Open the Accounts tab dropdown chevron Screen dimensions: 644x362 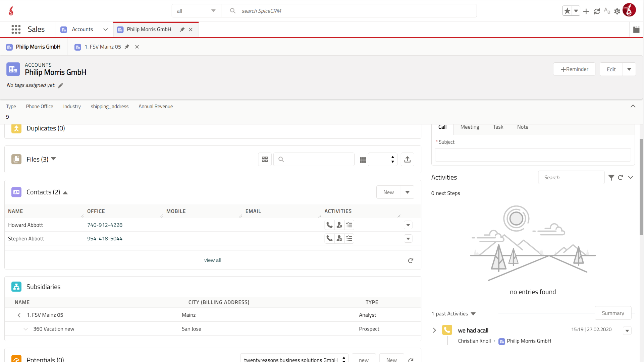pyautogui.click(x=106, y=29)
